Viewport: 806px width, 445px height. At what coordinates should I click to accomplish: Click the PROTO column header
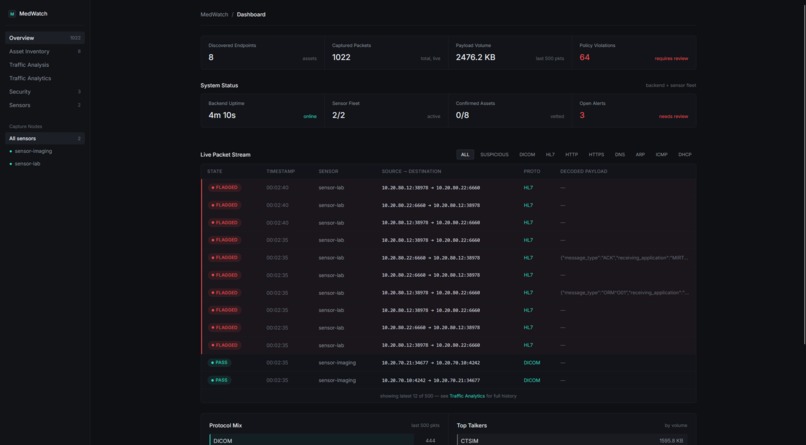pyautogui.click(x=532, y=172)
